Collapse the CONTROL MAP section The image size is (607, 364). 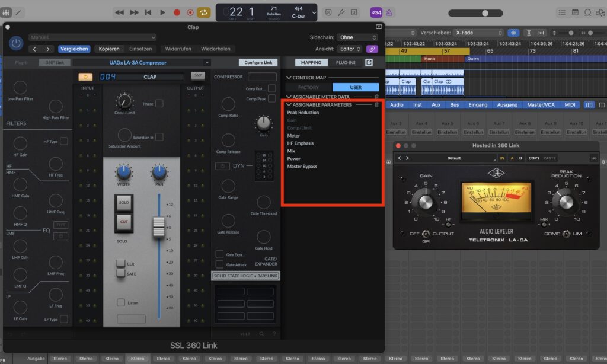(x=289, y=78)
